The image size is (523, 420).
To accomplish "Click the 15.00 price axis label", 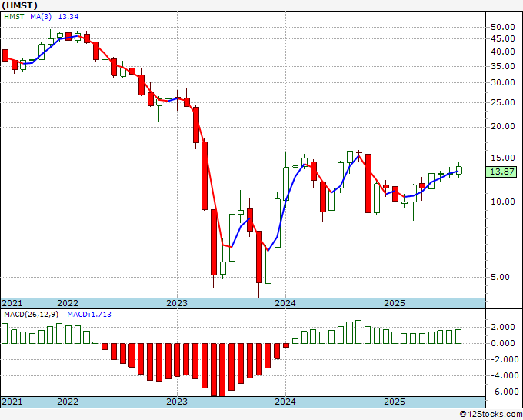I will [x=503, y=158].
